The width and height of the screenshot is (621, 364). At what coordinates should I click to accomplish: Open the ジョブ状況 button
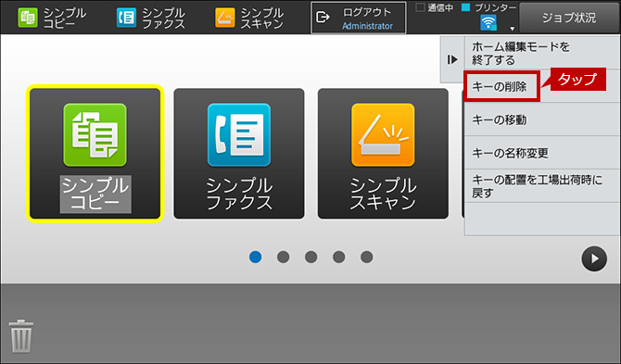click(x=569, y=18)
